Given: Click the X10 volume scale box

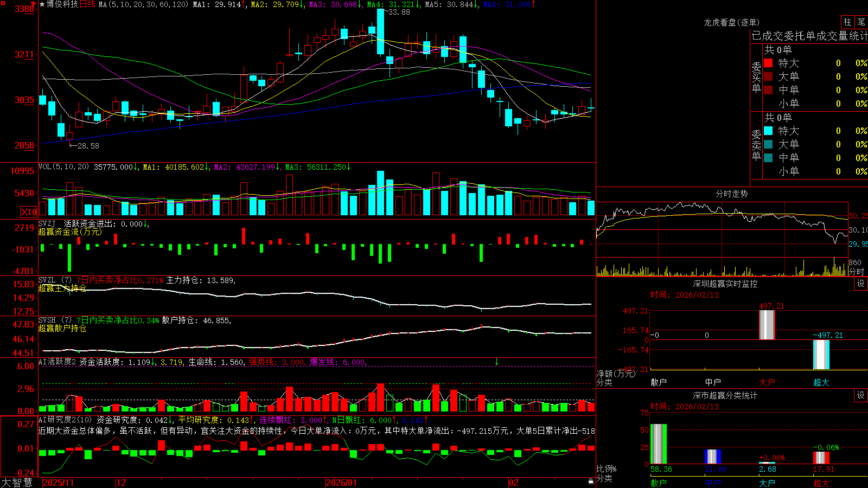Looking at the screenshot, I should point(29,212).
